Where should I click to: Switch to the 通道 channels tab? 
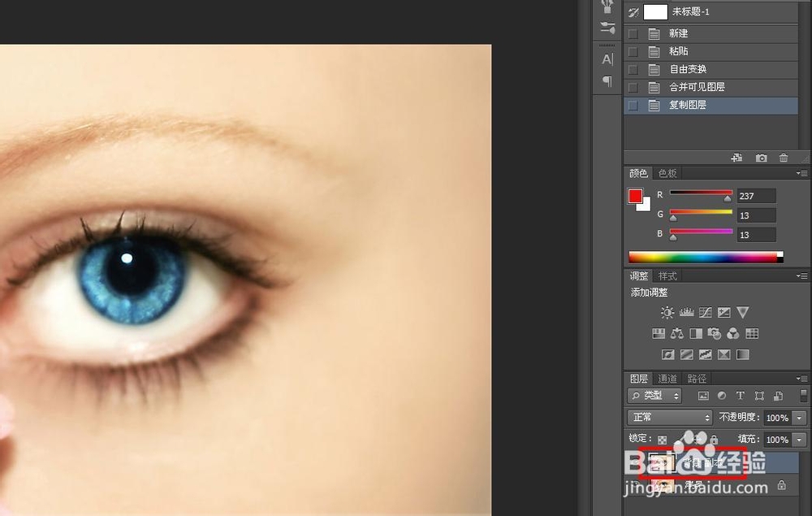coord(668,378)
